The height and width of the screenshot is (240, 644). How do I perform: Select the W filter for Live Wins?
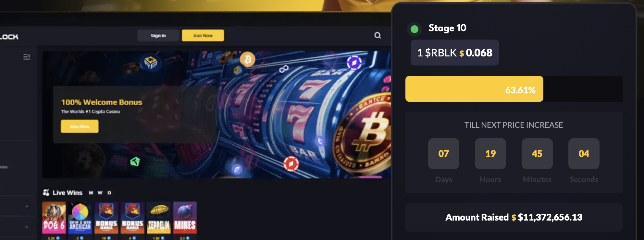[100, 193]
